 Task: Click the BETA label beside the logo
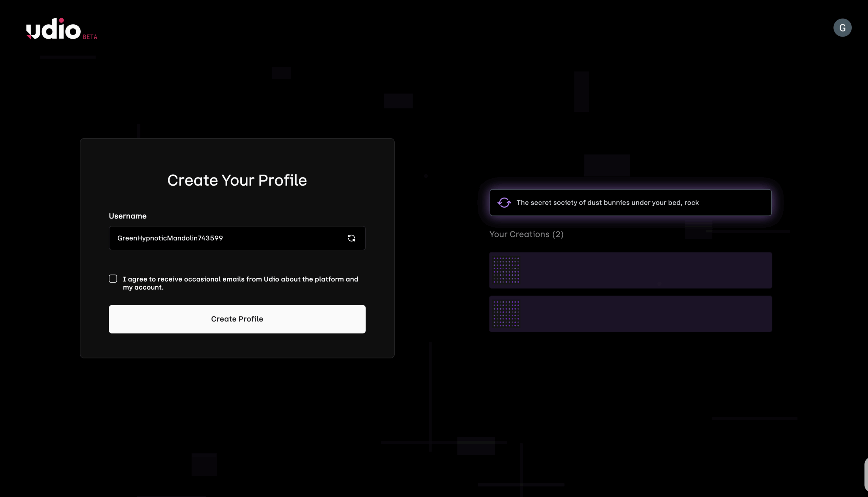point(90,37)
